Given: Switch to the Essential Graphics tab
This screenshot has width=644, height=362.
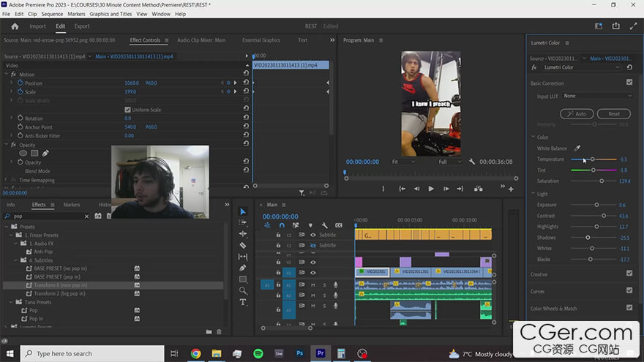Looking at the screenshot, I should click(261, 40).
